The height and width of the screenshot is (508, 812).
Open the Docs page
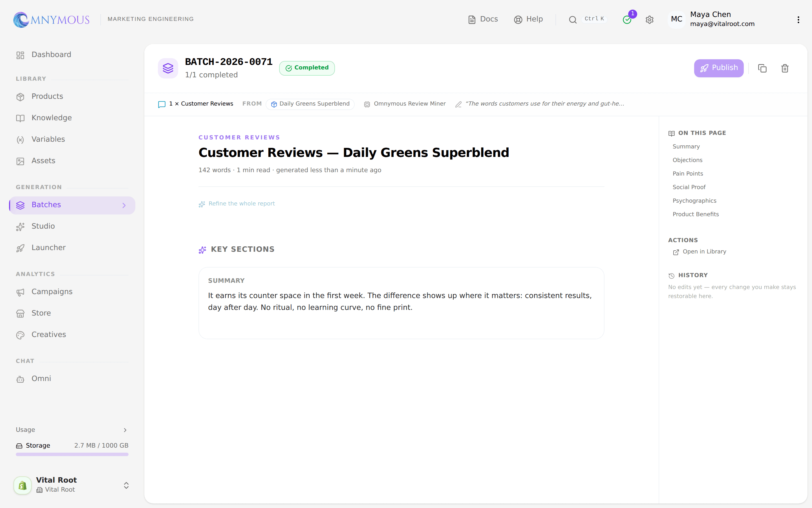click(483, 19)
